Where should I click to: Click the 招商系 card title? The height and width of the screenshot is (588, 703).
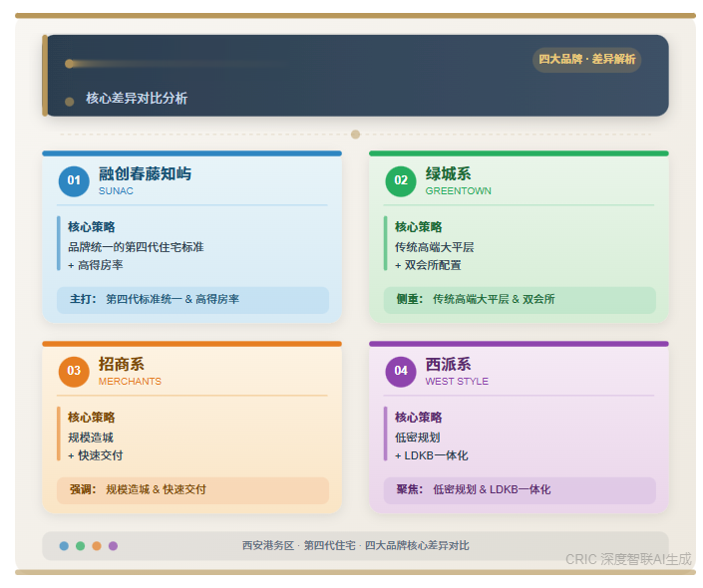121,365
